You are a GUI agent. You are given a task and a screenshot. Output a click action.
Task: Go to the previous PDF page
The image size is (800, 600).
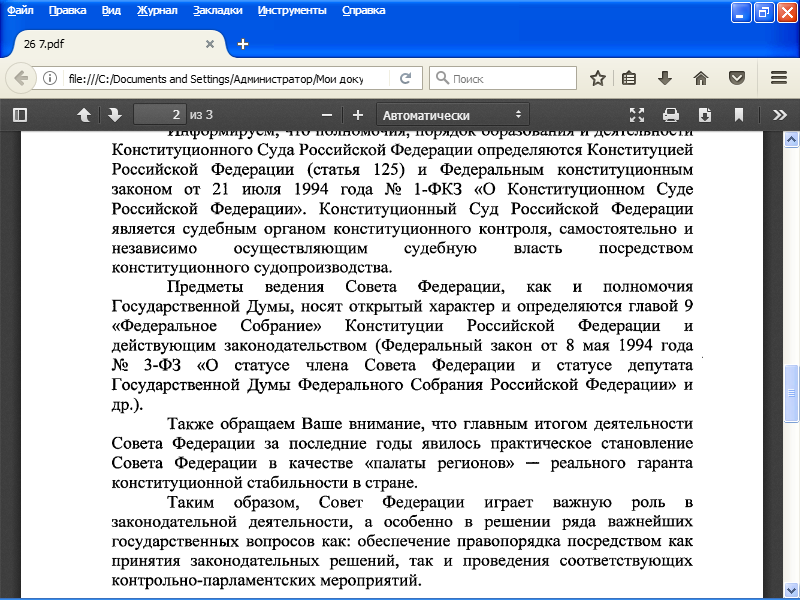[84, 115]
